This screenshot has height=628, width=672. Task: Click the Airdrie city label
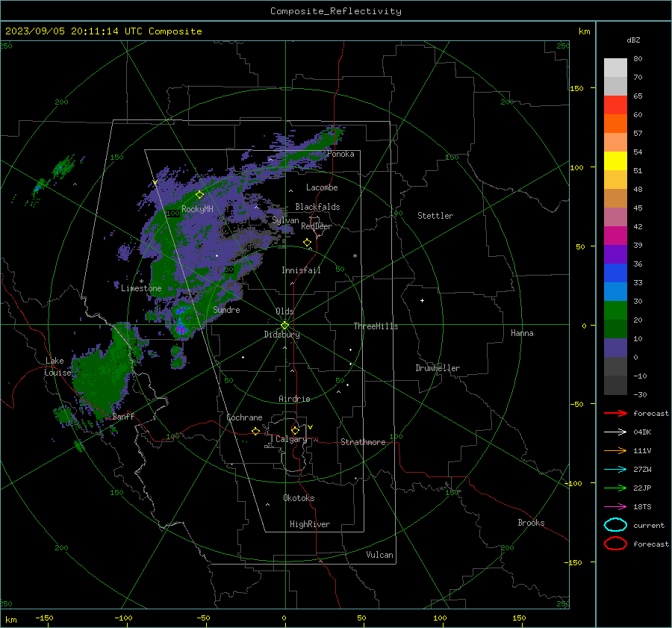[294, 399]
